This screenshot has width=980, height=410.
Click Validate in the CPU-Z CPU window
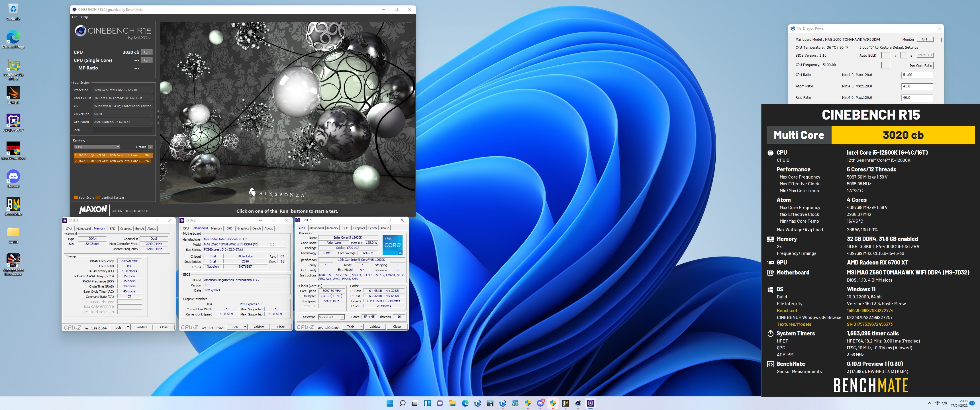[375, 327]
